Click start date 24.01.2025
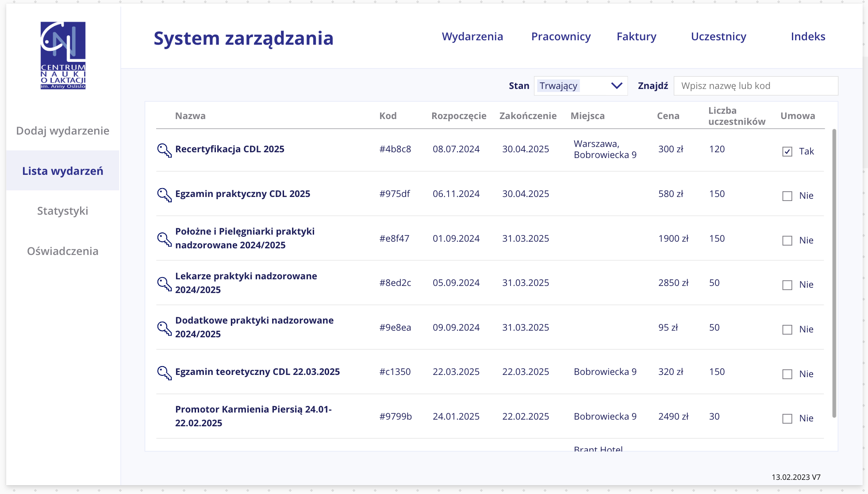868x494 pixels. tap(456, 417)
